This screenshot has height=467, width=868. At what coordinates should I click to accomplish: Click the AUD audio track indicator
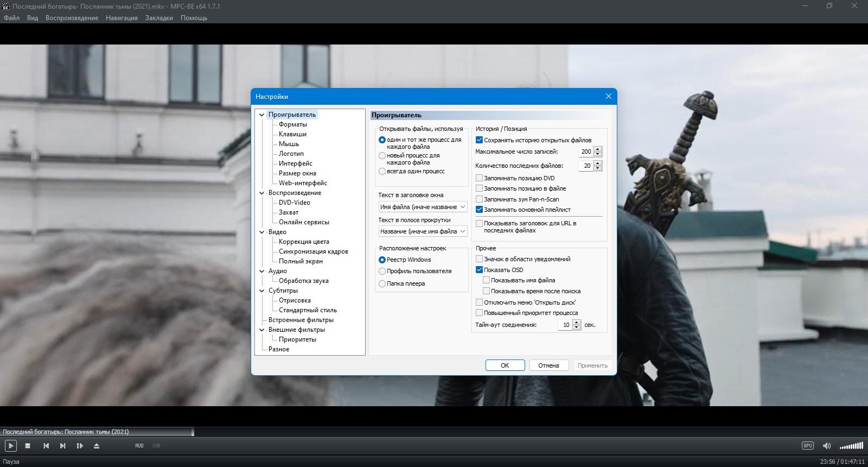click(139, 446)
